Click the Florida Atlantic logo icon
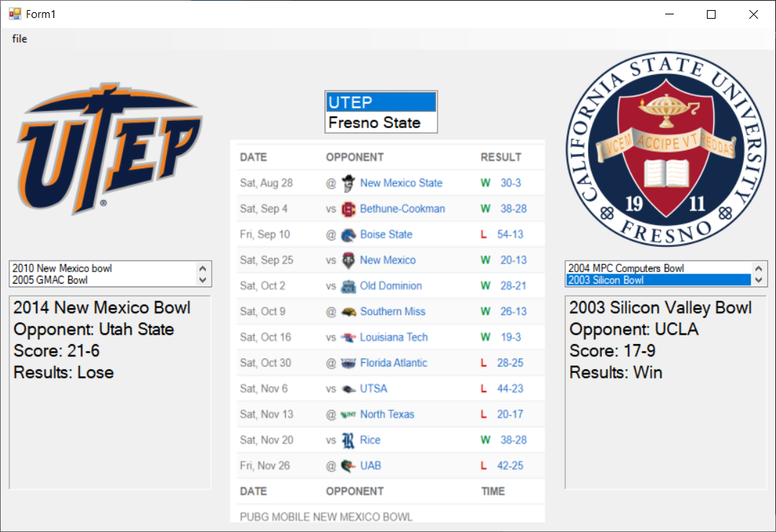 coord(348,364)
